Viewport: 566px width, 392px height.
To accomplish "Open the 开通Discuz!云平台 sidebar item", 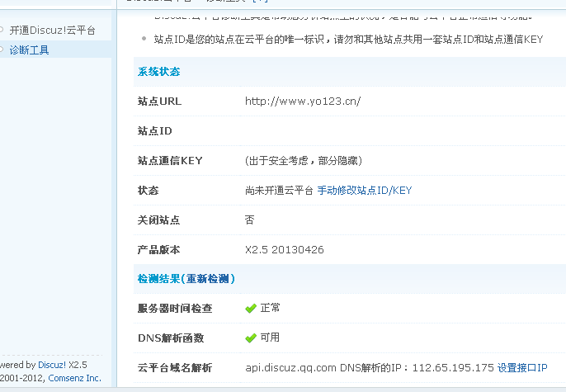I will pos(52,31).
